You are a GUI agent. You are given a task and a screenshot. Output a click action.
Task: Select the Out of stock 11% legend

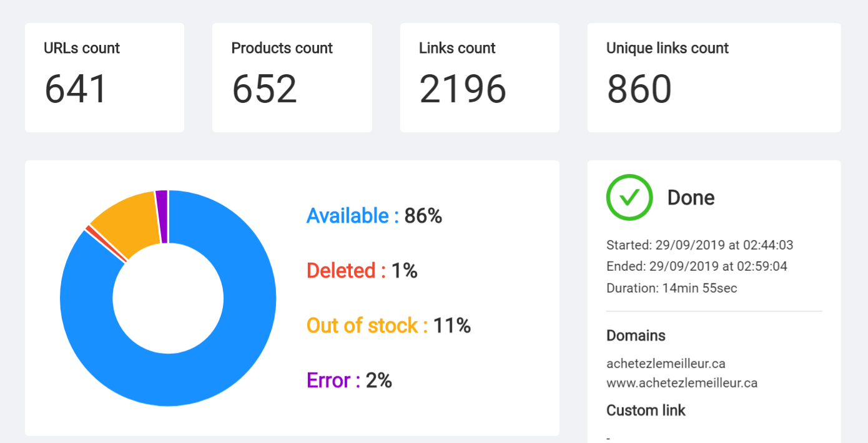[388, 326]
